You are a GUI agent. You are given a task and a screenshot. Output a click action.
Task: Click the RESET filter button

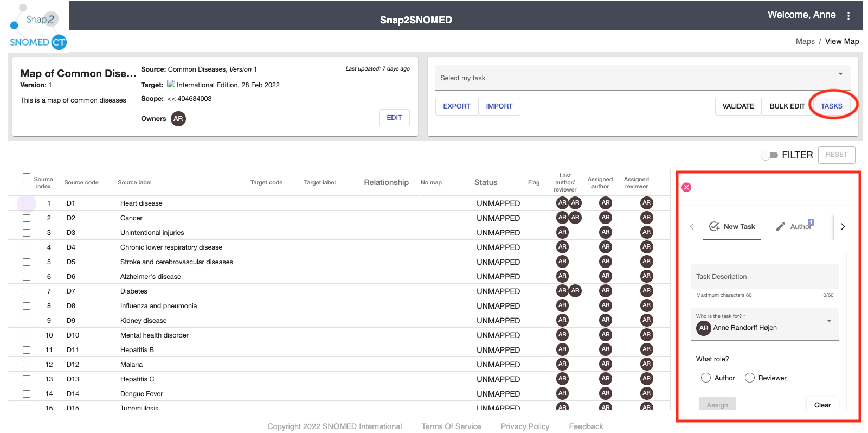[837, 155]
